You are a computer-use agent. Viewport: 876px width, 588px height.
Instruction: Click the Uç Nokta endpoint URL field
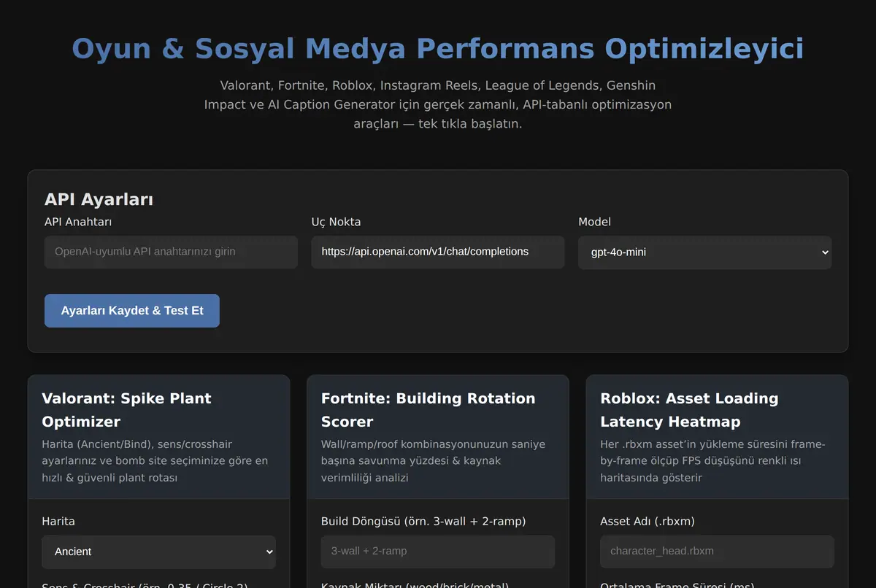[x=438, y=252]
